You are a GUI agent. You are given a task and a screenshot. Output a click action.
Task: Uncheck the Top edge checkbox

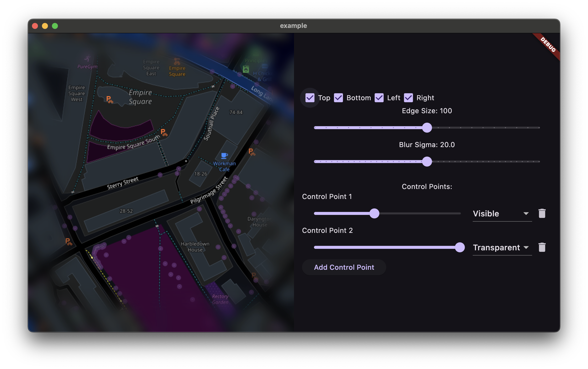click(310, 98)
